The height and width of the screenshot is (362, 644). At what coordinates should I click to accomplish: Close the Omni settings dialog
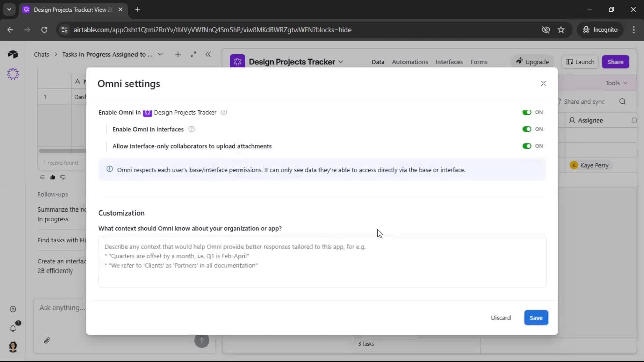[x=543, y=83]
